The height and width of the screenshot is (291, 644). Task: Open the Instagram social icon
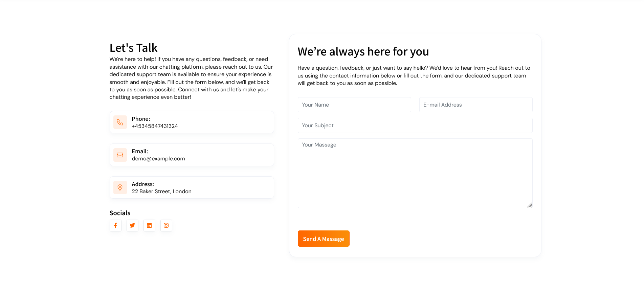pos(166,225)
